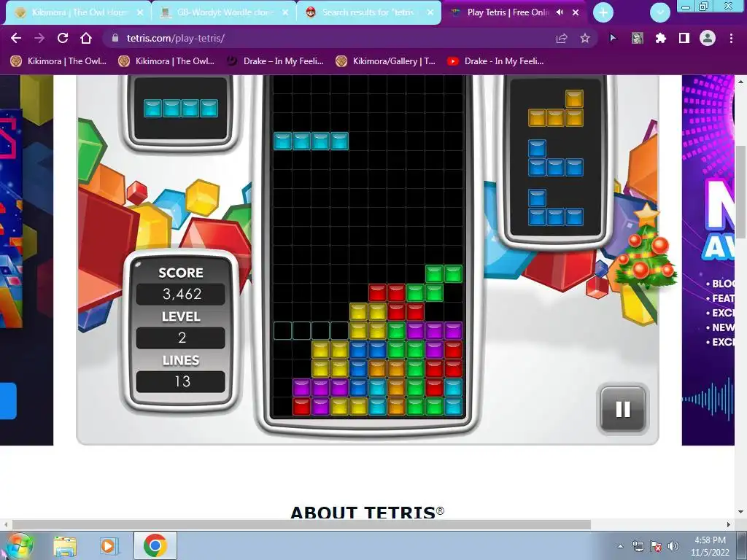Image resolution: width=747 pixels, height=560 pixels.
Task: Click the scroll-right arrow of horizontal scrollbar
Action: point(729,524)
